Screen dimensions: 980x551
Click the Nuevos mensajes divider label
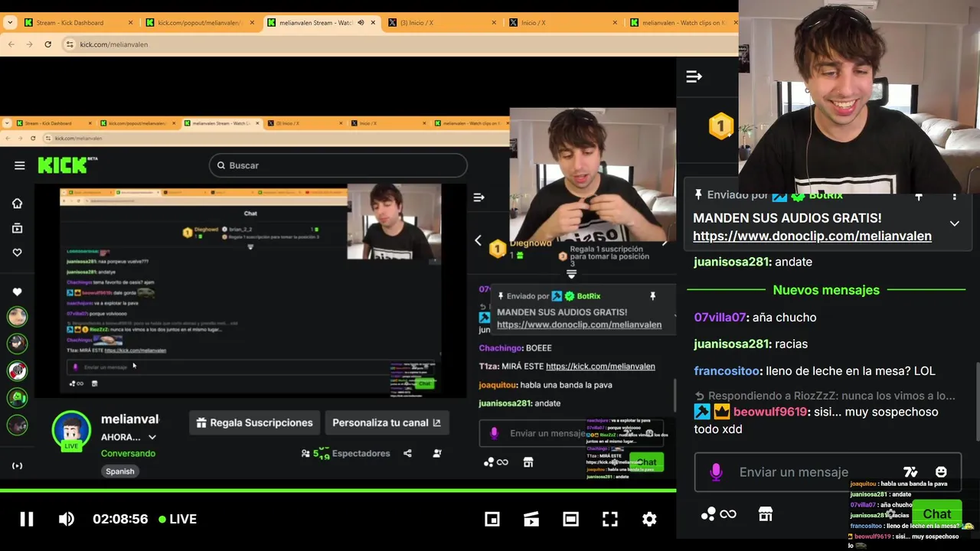(826, 290)
